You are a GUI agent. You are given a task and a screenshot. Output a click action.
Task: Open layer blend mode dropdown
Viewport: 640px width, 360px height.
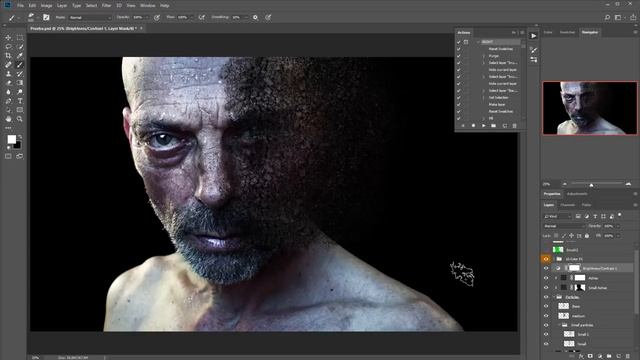click(x=564, y=226)
